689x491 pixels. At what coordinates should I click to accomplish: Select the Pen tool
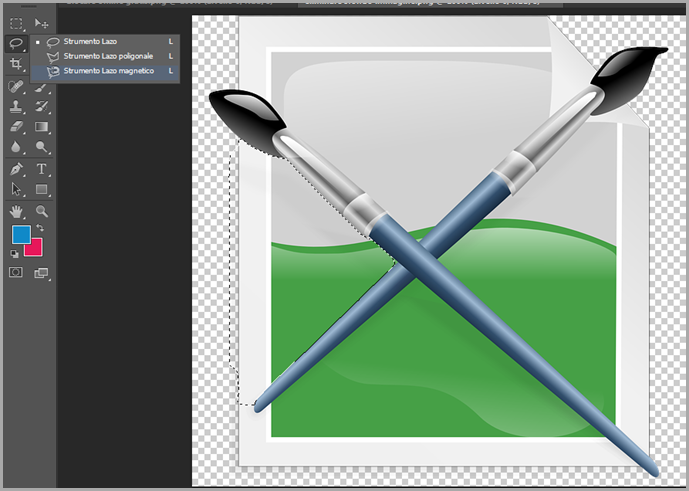16,169
